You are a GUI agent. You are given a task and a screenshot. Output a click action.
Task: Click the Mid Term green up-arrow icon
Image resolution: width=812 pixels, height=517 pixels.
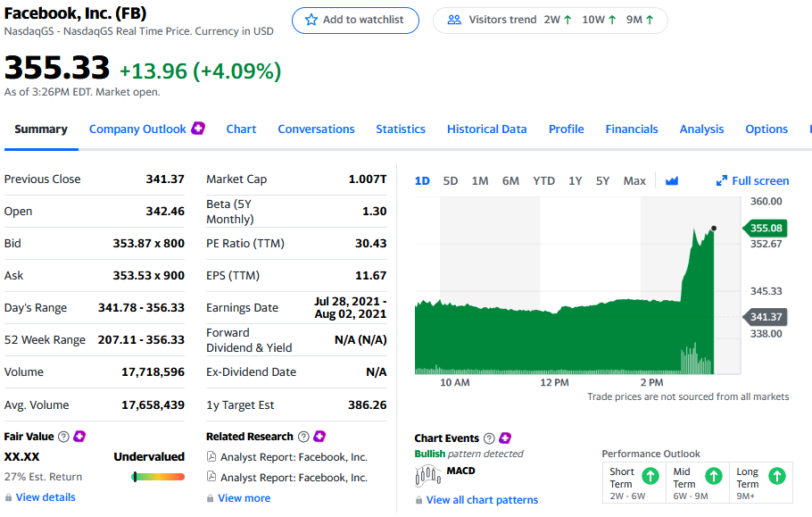[714, 476]
